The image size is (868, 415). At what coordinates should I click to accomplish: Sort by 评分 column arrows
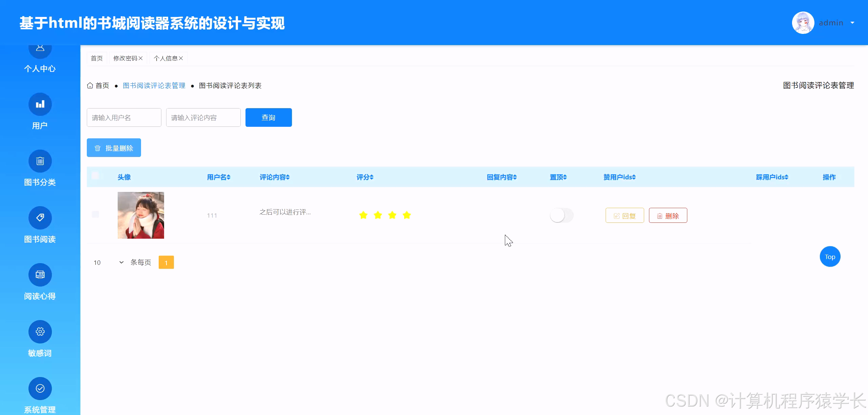point(372,177)
